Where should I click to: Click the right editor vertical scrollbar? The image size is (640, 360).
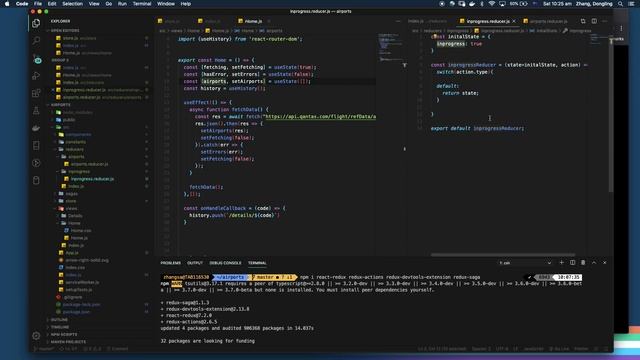tap(611, 114)
